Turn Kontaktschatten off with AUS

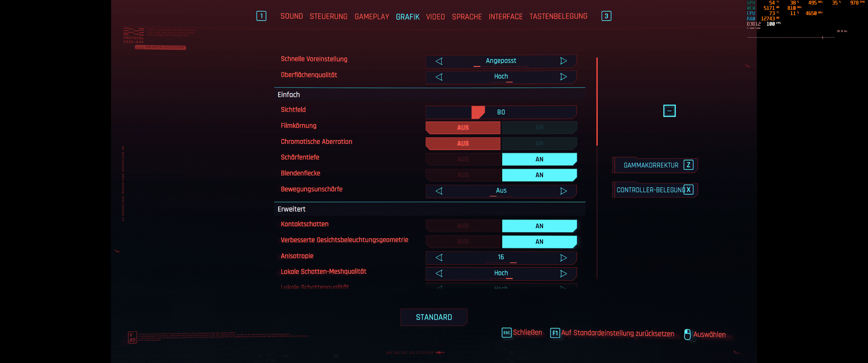pyautogui.click(x=463, y=226)
